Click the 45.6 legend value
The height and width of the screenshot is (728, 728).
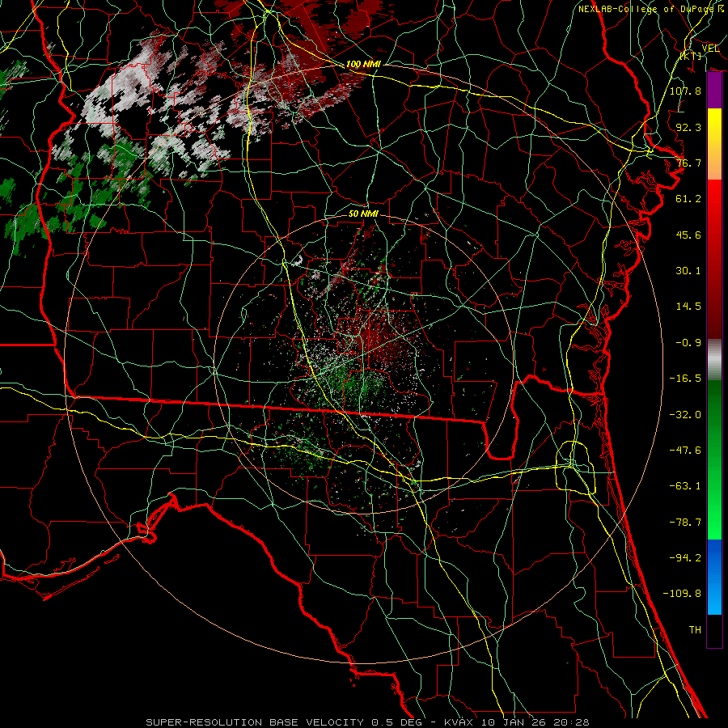point(688,235)
